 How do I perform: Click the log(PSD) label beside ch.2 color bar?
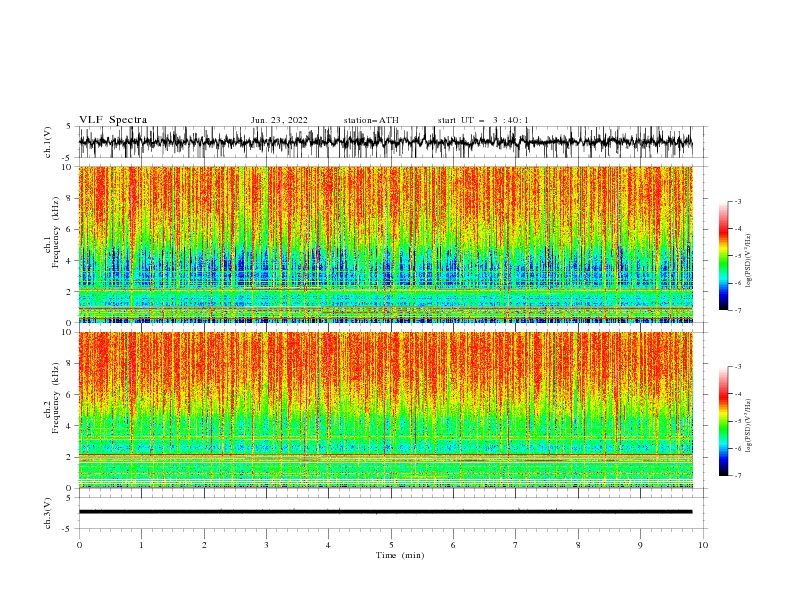point(749,426)
